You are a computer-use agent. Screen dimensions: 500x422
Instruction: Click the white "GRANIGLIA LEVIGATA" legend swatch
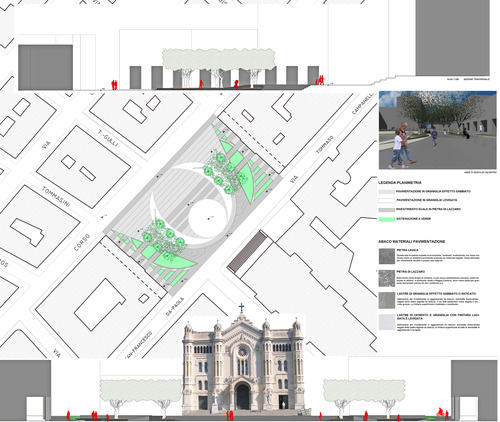387,201
